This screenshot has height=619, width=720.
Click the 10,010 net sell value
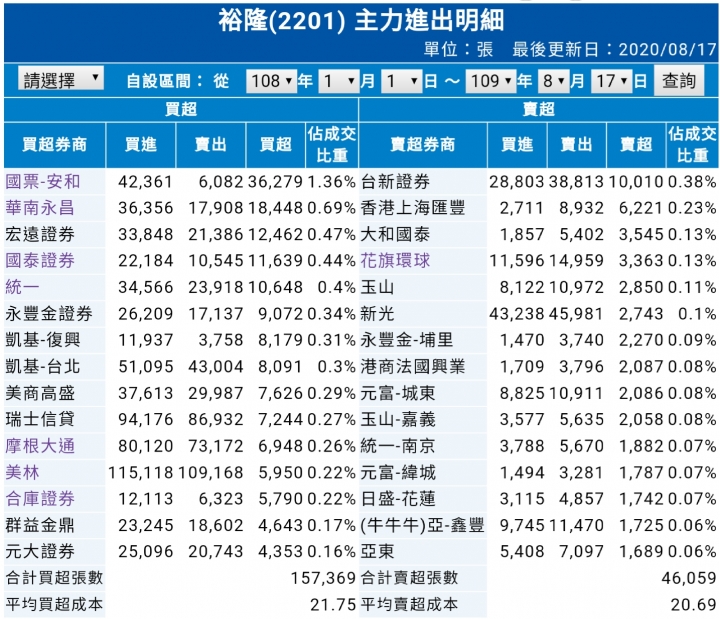pos(636,182)
